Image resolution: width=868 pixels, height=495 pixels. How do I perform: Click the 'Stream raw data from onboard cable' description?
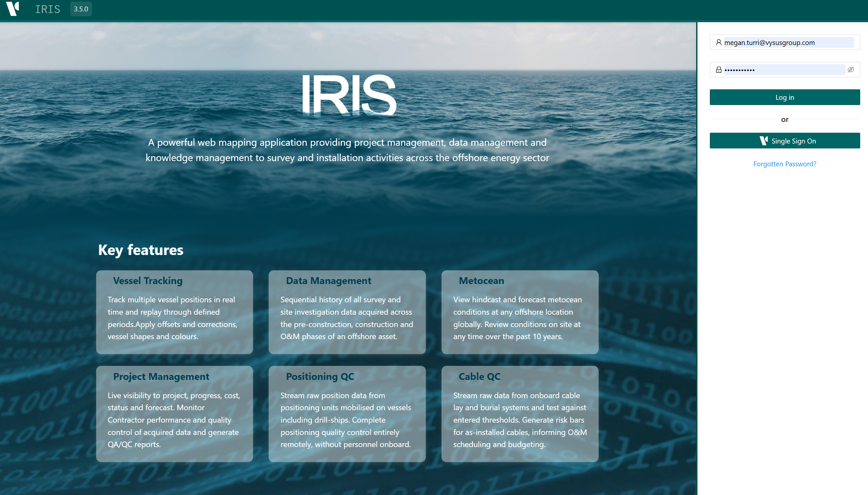[x=520, y=420]
